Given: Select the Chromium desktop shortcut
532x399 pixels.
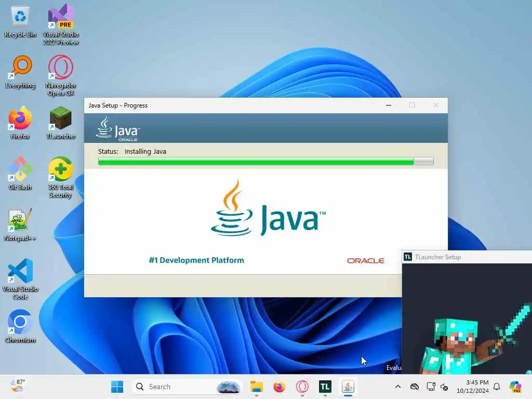Looking at the screenshot, I should (x=20, y=326).
